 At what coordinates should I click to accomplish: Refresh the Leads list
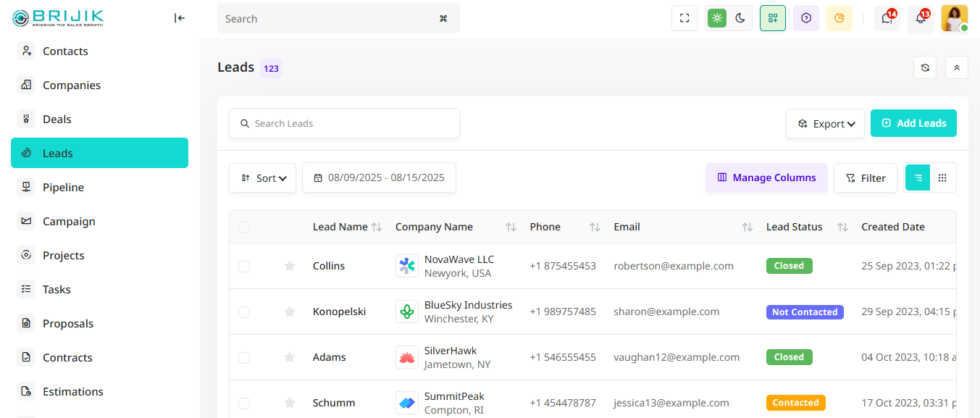pos(925,67)
